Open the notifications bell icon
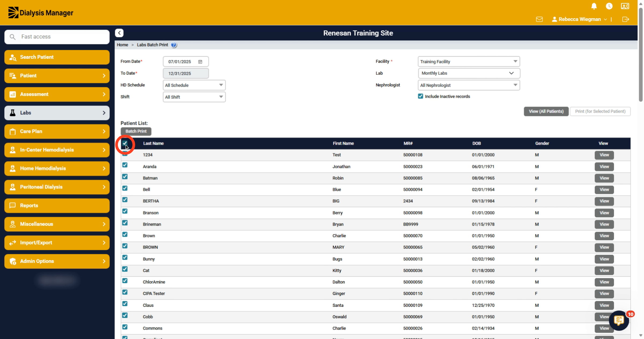The image size is (644, 339). 594,6
